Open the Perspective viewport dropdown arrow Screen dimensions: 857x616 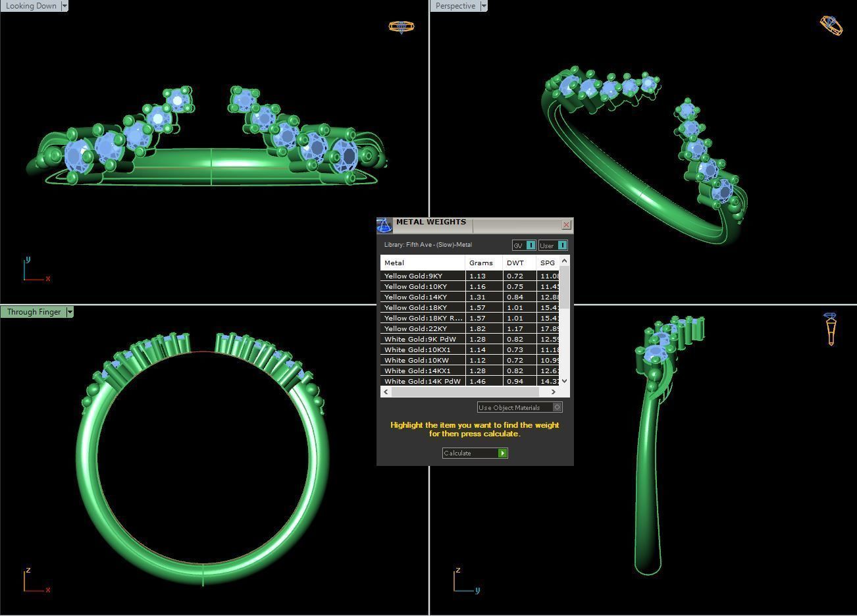click(x=484, y=6)
